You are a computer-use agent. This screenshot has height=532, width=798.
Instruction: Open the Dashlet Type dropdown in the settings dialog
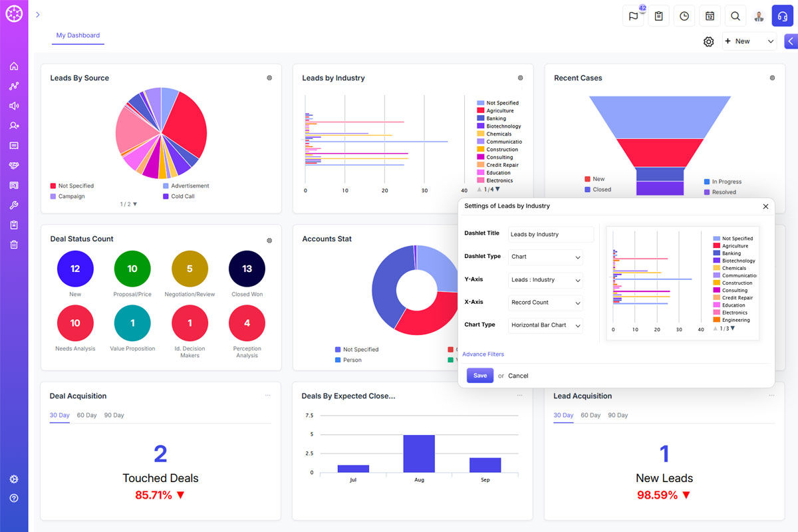pos(545,257)
